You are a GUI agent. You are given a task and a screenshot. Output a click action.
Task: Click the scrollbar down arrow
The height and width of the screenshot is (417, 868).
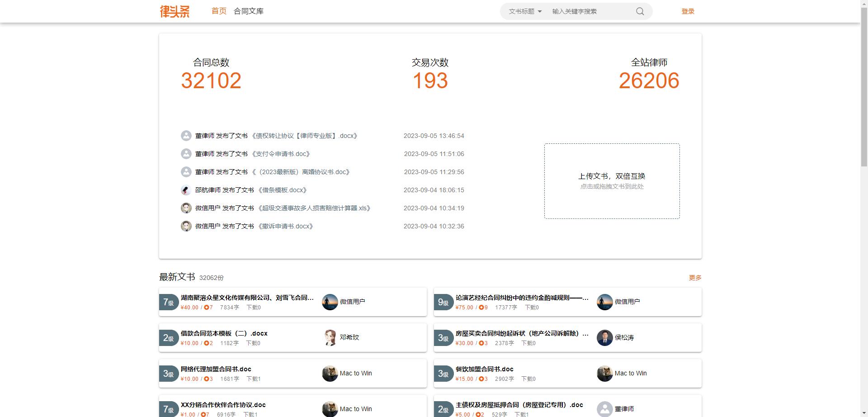point(864,413)
